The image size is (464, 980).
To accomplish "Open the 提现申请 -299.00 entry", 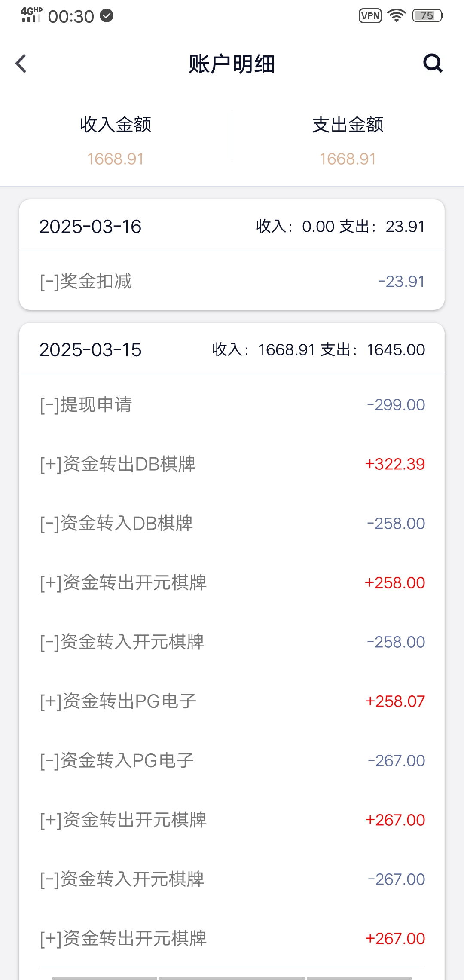I will (x=232, y=405).
